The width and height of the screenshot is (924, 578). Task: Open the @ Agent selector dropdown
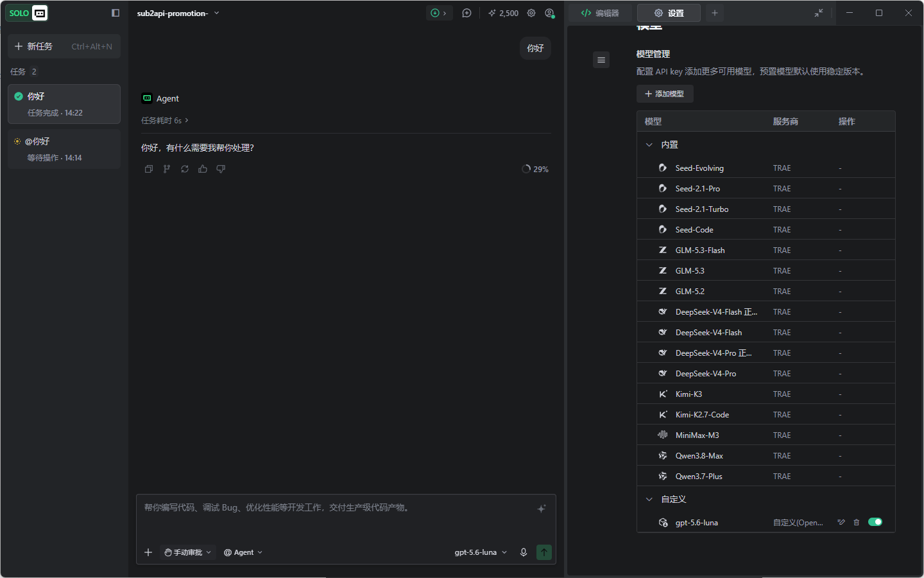tap(243, 552)
